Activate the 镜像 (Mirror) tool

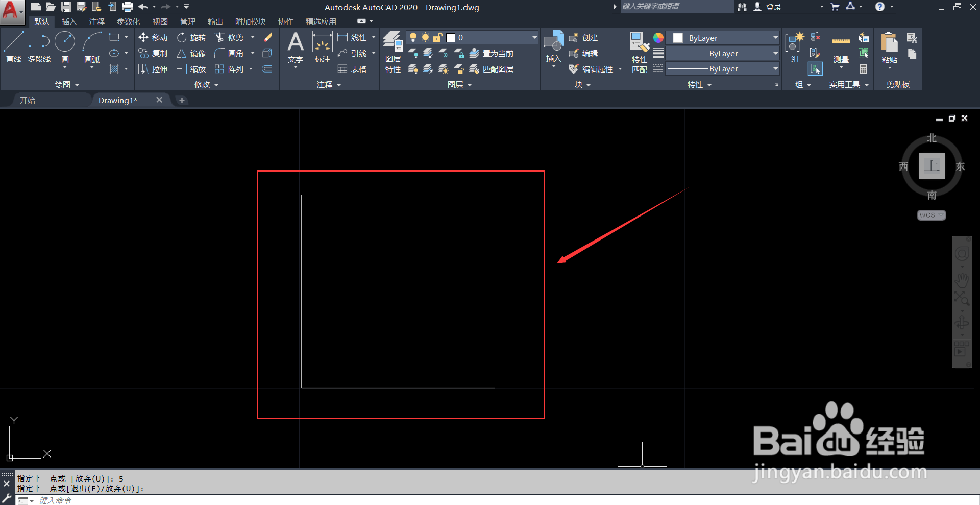(x=191, y=53)
